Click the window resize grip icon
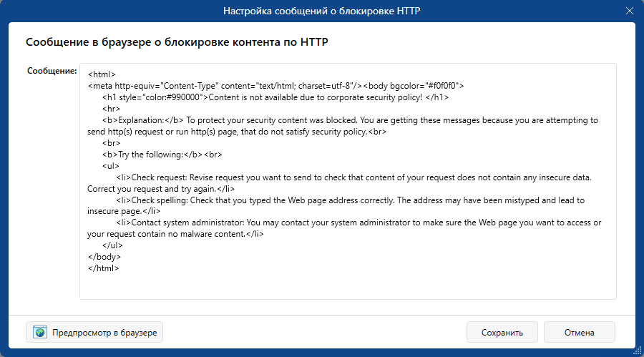This screenshot has height=357, width=644. click(638, 351)
